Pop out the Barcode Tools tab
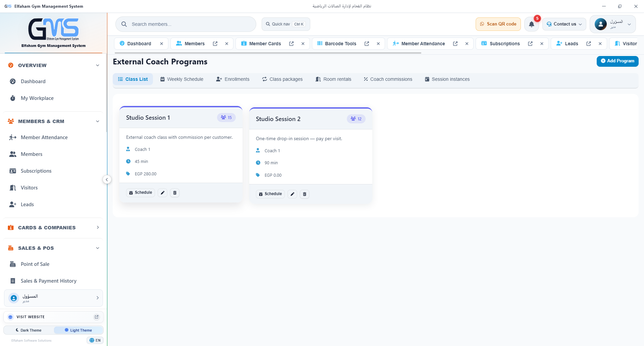644x346 pixels. click(367, 44)
